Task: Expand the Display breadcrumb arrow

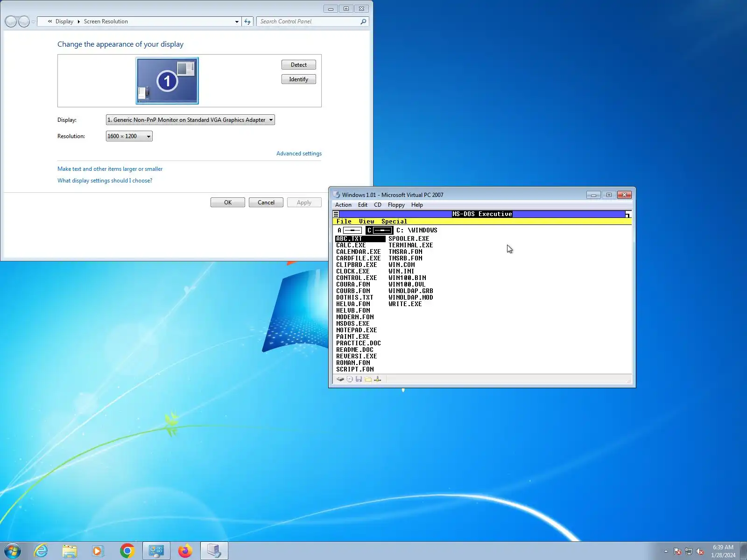Action: pyautogui.click(x=78, y=21)
